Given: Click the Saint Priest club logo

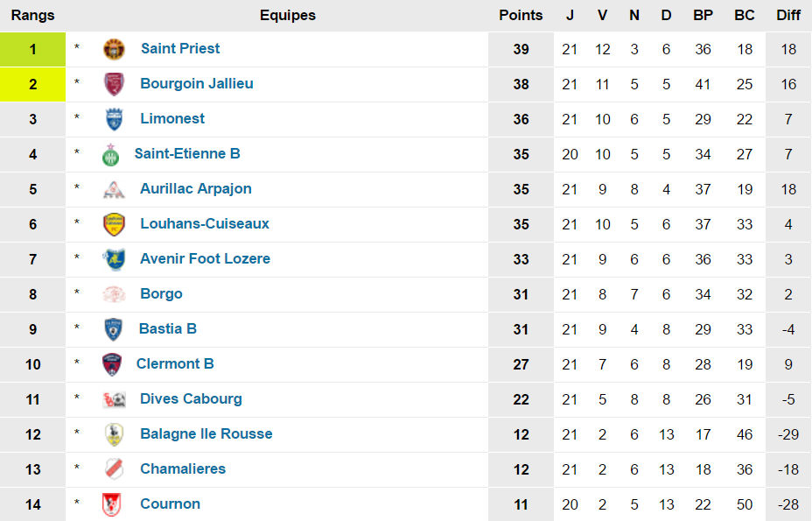Looking at the screenshot, I should tap(114, 49).
